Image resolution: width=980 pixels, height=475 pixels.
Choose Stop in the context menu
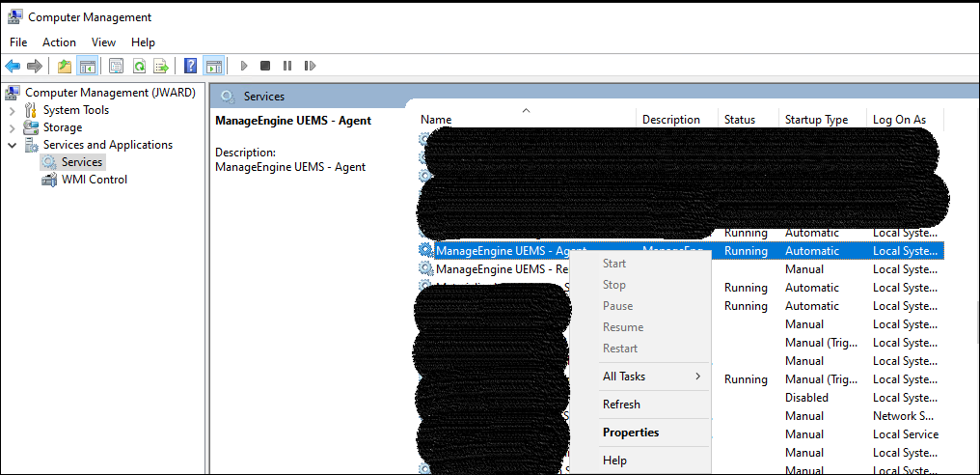(614, 285)
